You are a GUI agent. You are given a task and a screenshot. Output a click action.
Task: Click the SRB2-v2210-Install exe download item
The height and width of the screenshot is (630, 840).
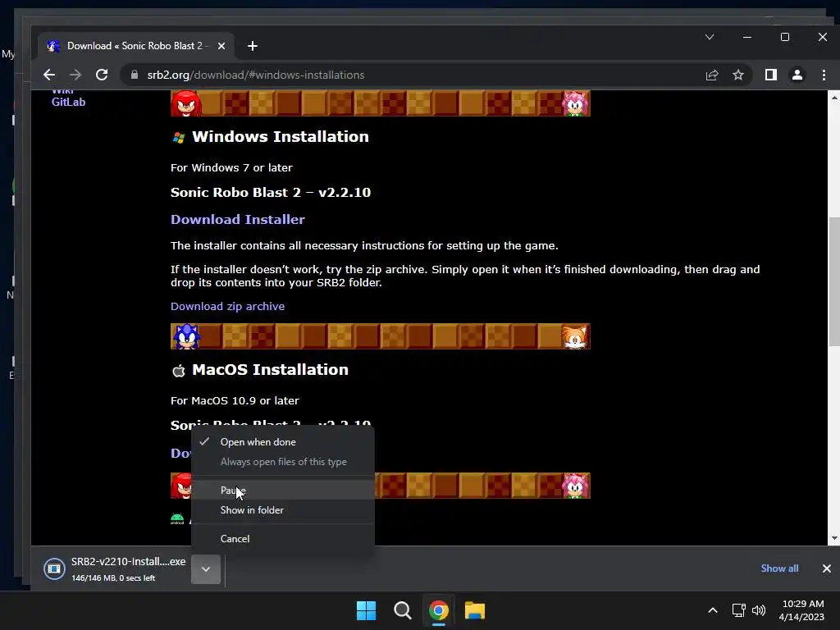click(x=115, y=569)
